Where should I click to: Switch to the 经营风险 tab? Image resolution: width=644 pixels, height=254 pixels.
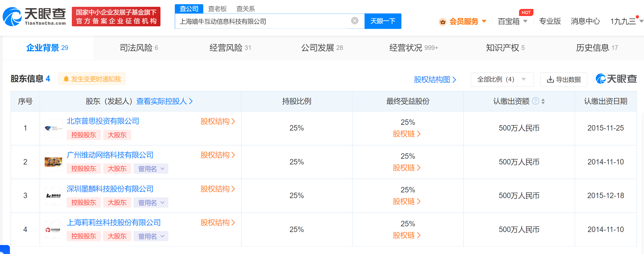coord(230,48)
